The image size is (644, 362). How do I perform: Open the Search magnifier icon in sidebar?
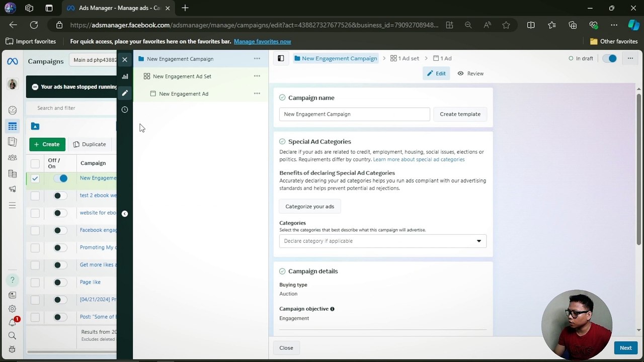[13, 336]
